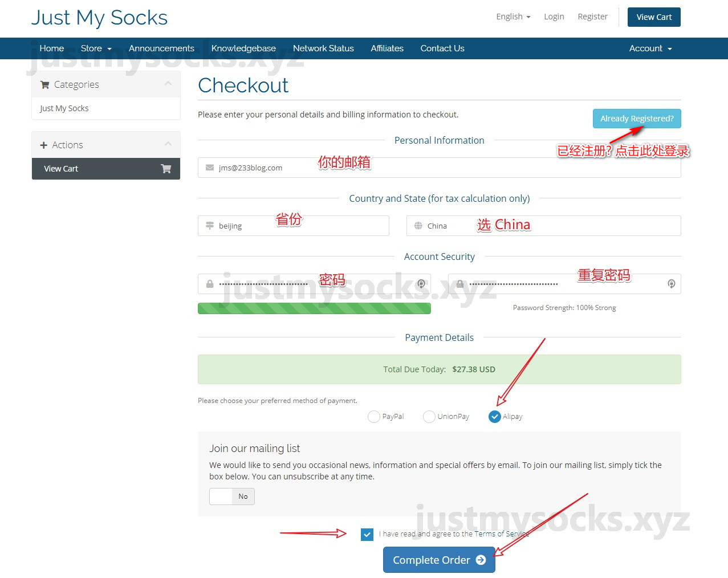Viewport: 728px width, 578px height.
Task: Click the Just My Socks category link
Action: point(64,108)
